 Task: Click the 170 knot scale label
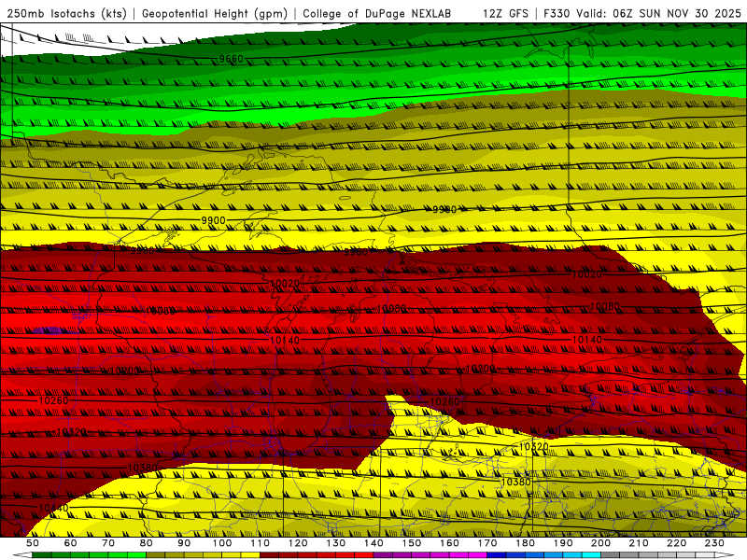pyautogui.click(x=486, y=543)
